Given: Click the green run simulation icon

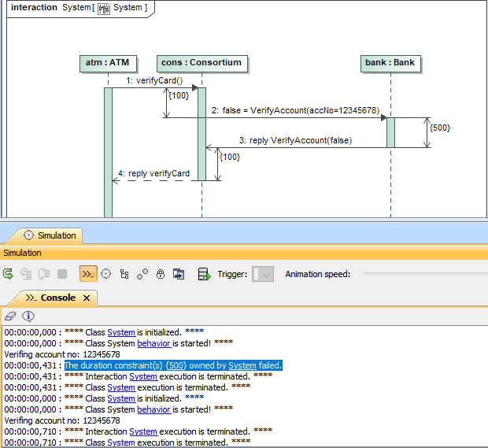Looking at the screenshot, I should tap(8, 274).
